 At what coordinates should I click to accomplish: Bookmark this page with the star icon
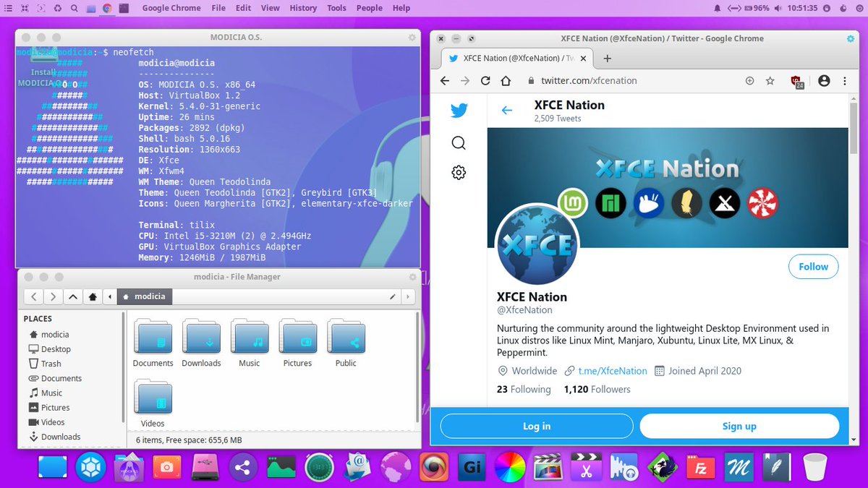(x=770, y=81)
